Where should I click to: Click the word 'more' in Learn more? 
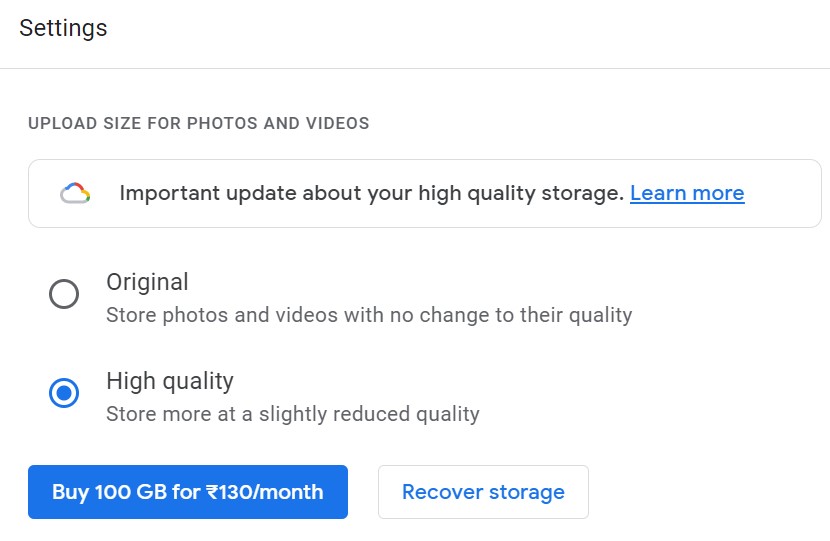[718, 193]
